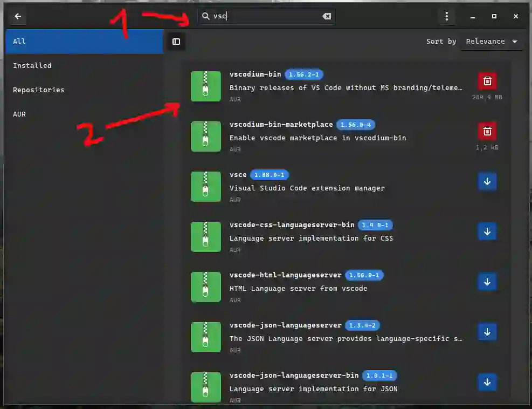This screenshot has width=532, height=409.
Task: Click the vscodium-bin package icon
Action: [205, 86]
